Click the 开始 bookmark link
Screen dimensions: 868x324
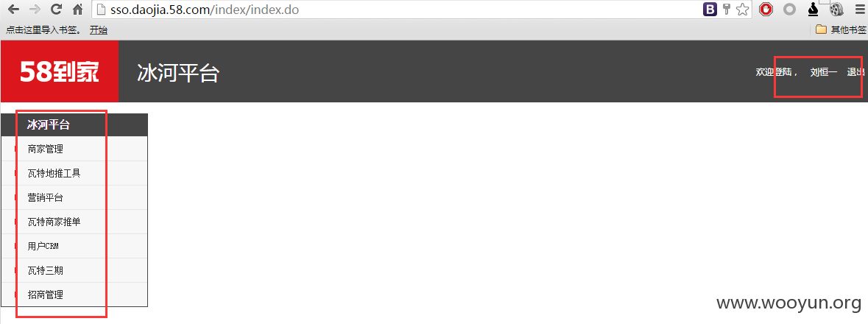point(99,30)
